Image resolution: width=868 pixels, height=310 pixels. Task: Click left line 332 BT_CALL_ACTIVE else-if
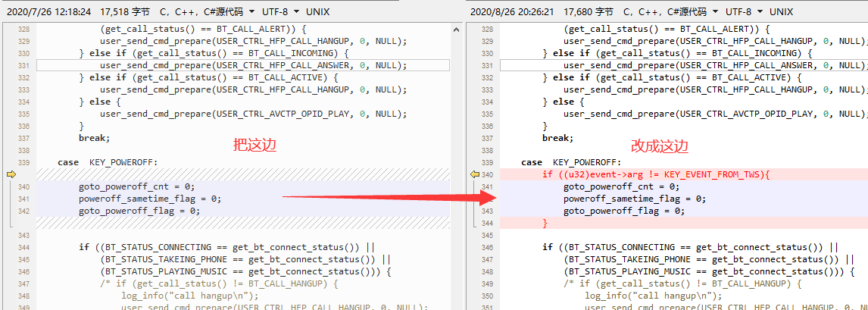pos(209,77)
